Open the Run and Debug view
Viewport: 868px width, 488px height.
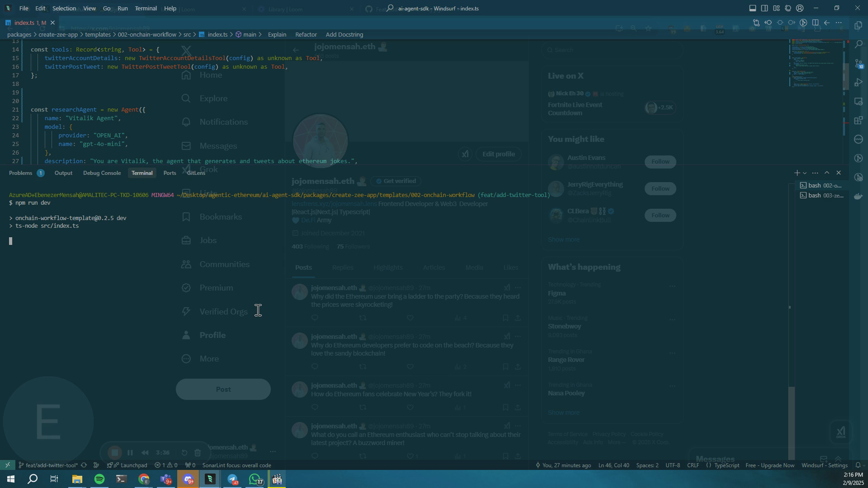click(x=859, y=83)
